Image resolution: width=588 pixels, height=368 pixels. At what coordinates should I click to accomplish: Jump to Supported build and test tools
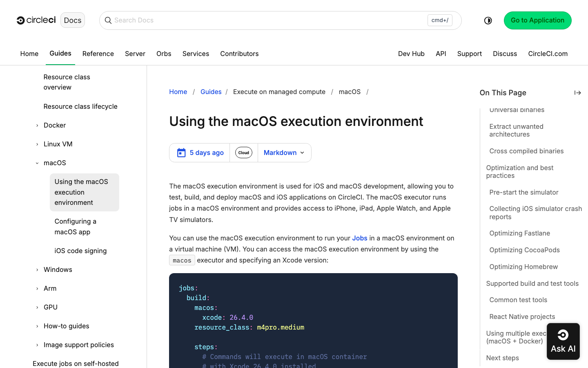tap(532, 283)
